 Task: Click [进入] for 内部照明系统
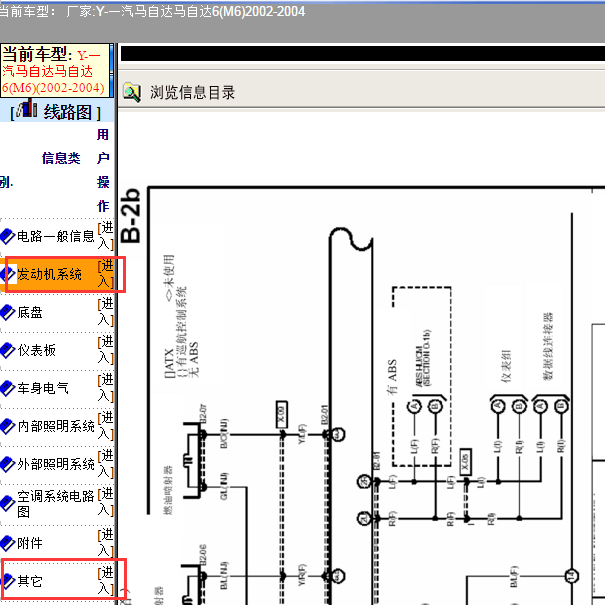[106, 426]
